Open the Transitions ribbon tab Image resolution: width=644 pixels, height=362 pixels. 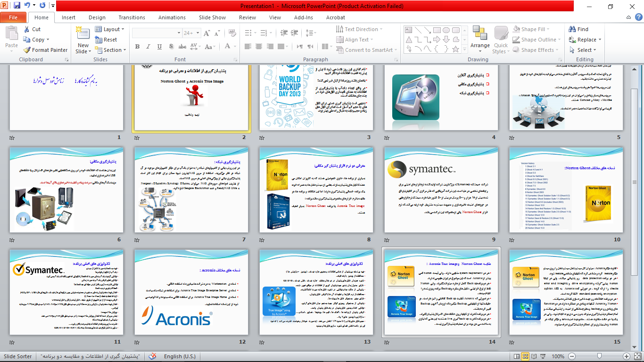(x=132, y=17)
